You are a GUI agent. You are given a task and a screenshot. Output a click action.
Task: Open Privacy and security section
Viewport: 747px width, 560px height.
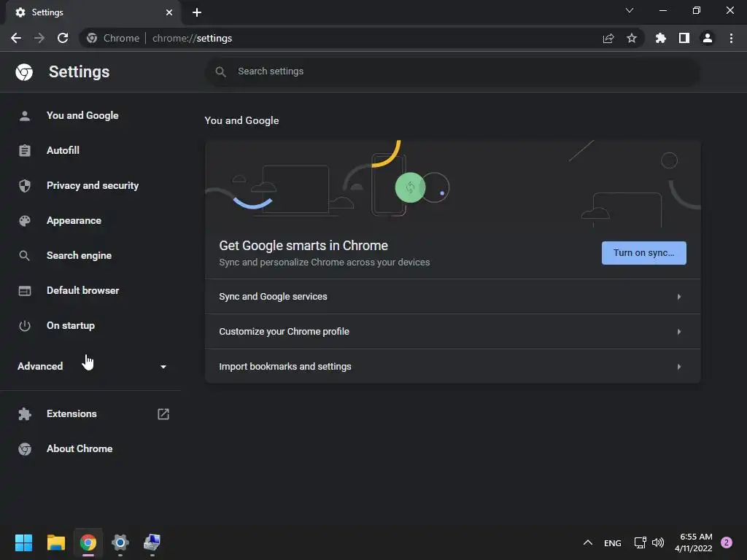pyautogui.click(x=90, y=186)
